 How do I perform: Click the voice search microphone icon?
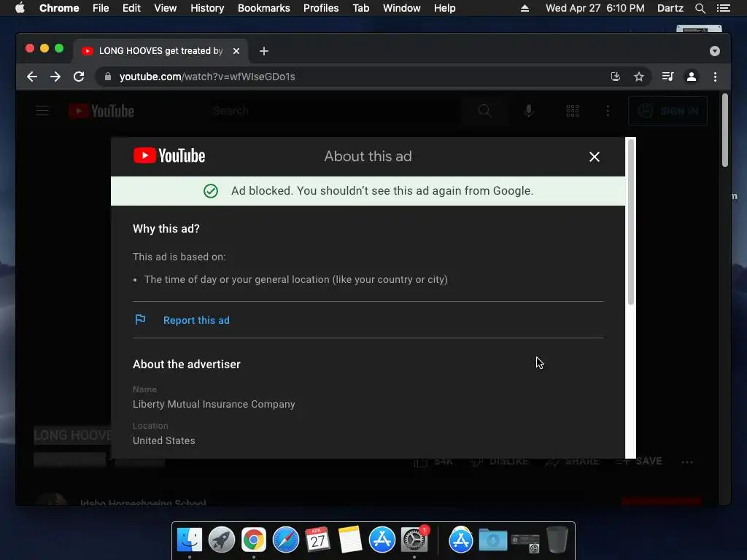point(528,111)
